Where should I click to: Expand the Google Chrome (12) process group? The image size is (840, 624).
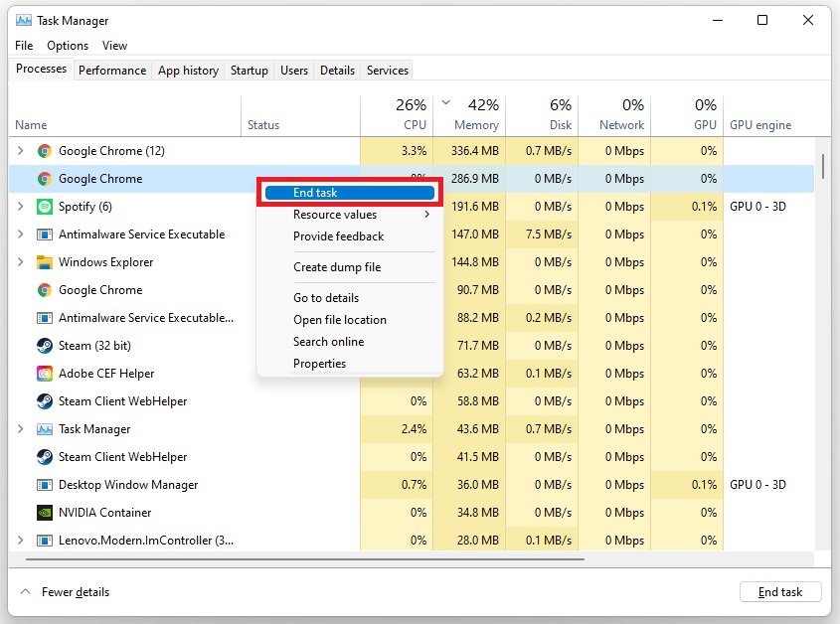21,151
